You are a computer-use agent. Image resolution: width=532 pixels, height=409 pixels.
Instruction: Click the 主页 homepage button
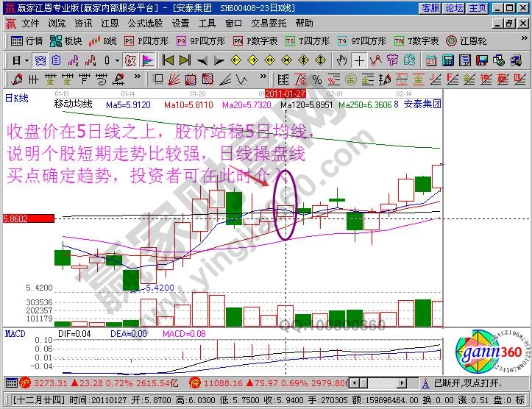point(478,8)
